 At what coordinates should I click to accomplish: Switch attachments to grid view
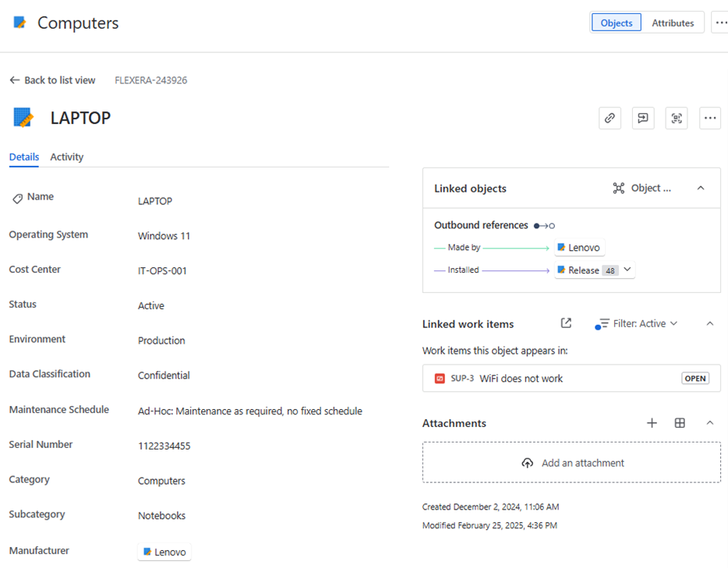680,423
